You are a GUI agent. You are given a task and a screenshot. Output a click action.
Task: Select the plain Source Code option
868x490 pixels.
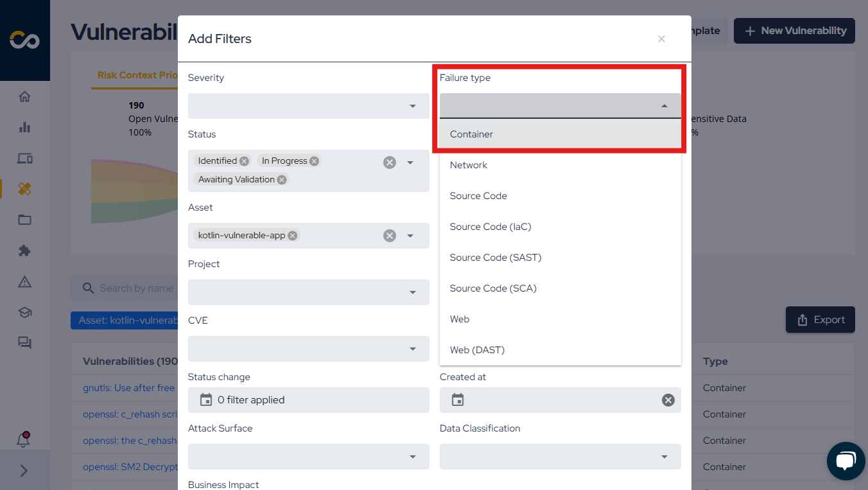pos(560,196)
